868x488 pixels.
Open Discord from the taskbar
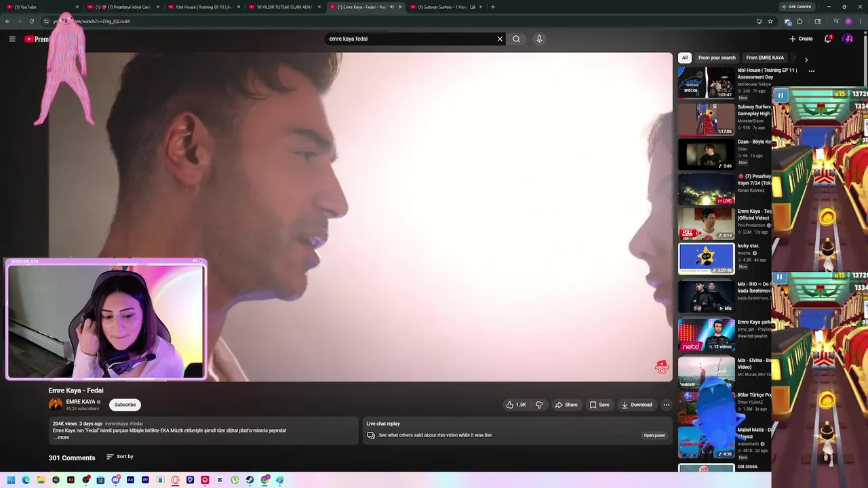tap(115, 480)
